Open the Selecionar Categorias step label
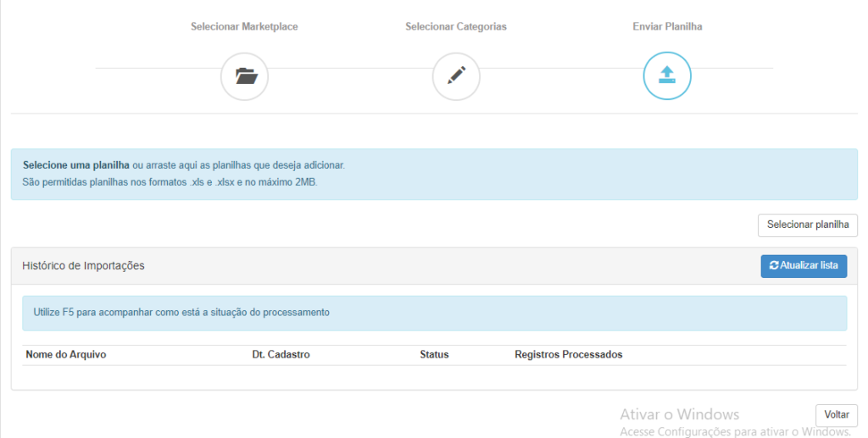 tap(456, 26)
